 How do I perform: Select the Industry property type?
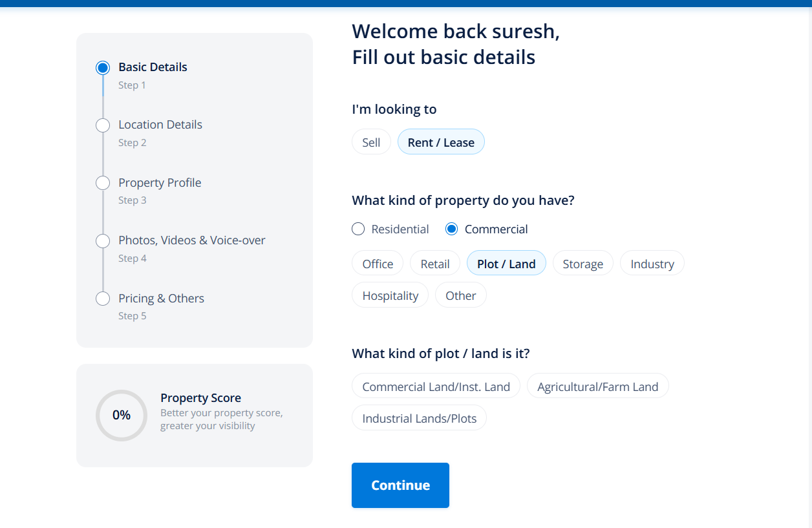click(x=652, y=264)
